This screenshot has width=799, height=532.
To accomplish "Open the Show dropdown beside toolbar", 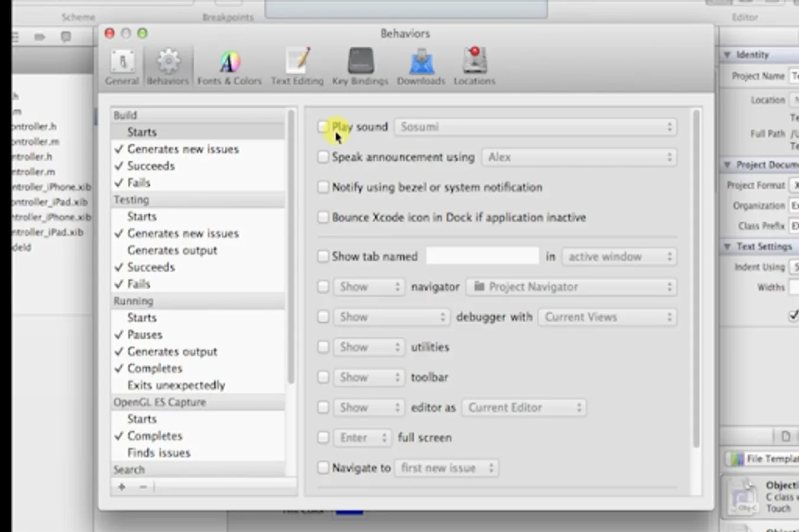I will (x=370, y=377).
